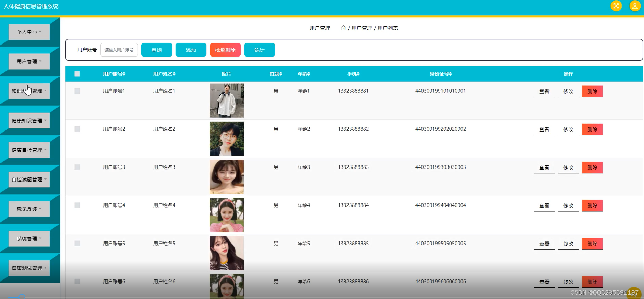Edit 用户账号2 via 修改
The image size is (644, 299).
(x=568, y=129)
